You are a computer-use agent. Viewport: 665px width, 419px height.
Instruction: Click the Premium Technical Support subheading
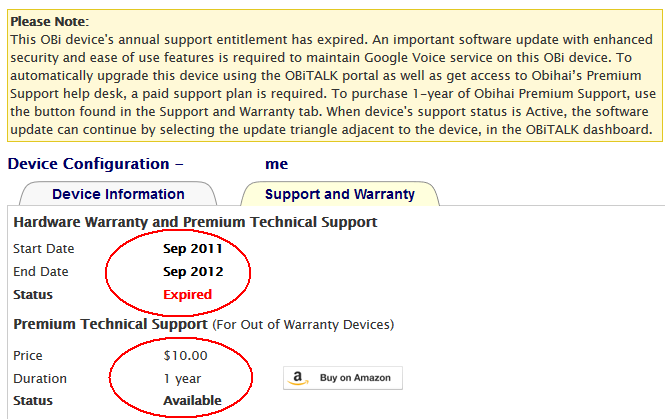(x=110, y=324)
